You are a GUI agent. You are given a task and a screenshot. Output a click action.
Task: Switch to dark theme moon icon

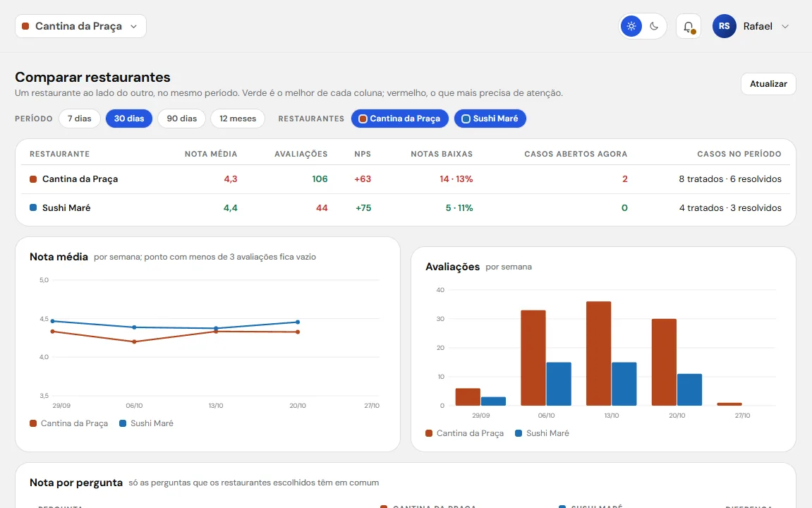click(x=654, y=26)
